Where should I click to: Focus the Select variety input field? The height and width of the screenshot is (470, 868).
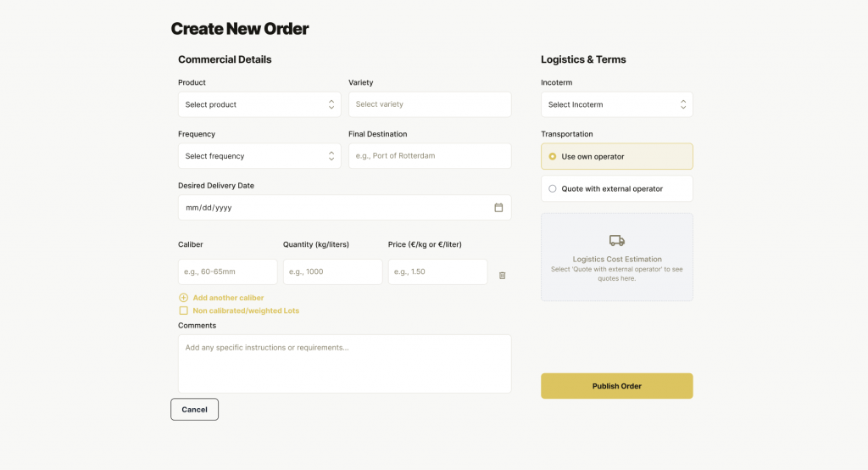pyautogui.click(x=429, y=104)
